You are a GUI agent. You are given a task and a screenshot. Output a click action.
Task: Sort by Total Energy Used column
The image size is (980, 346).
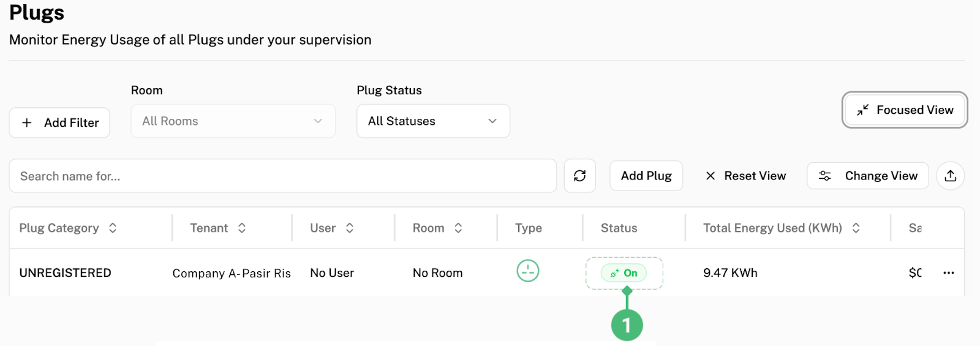point(856,228)
